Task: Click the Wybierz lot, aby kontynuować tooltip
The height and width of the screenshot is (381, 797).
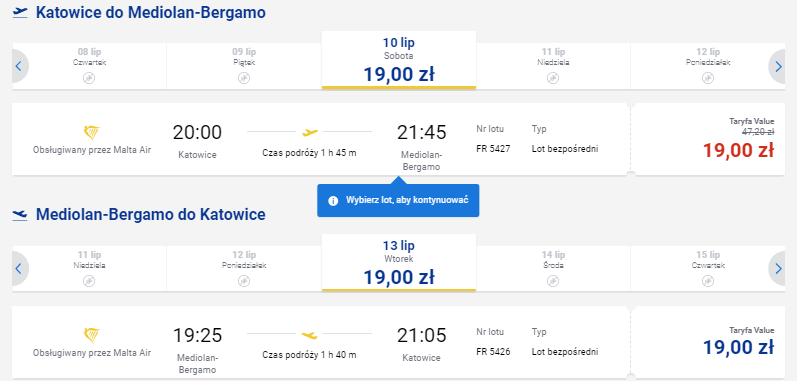Action: pyautogui.click(x=398, y=200)
